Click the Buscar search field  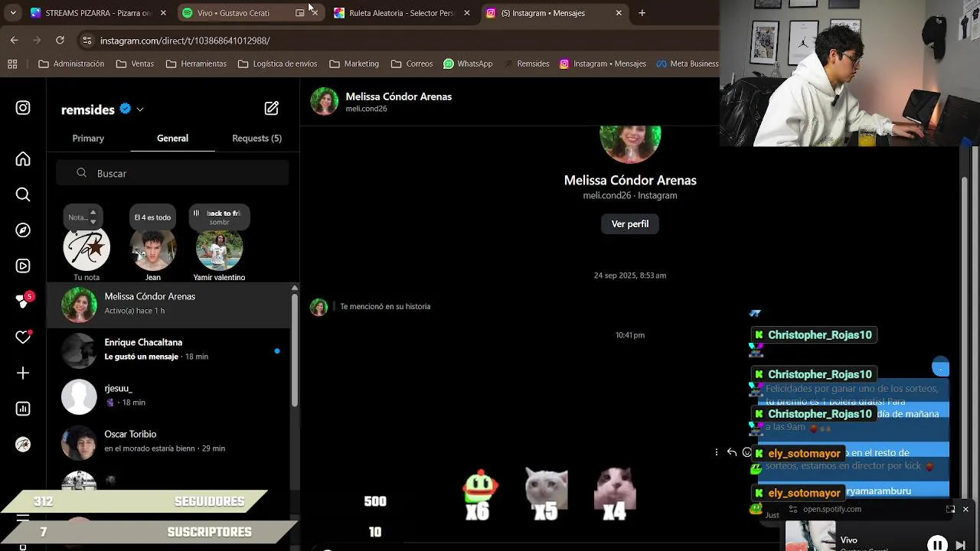pos(172,174)
